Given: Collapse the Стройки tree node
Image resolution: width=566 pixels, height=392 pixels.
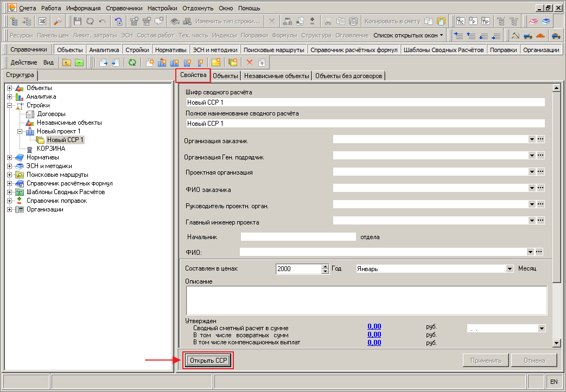Looking at the screenshot, I should (9, 105).
